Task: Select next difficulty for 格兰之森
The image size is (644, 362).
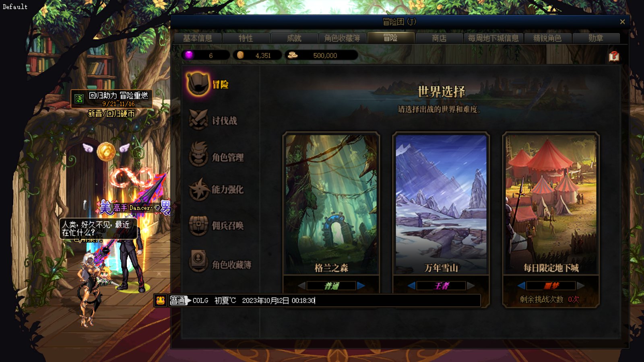Action: (x=361, y=286)
